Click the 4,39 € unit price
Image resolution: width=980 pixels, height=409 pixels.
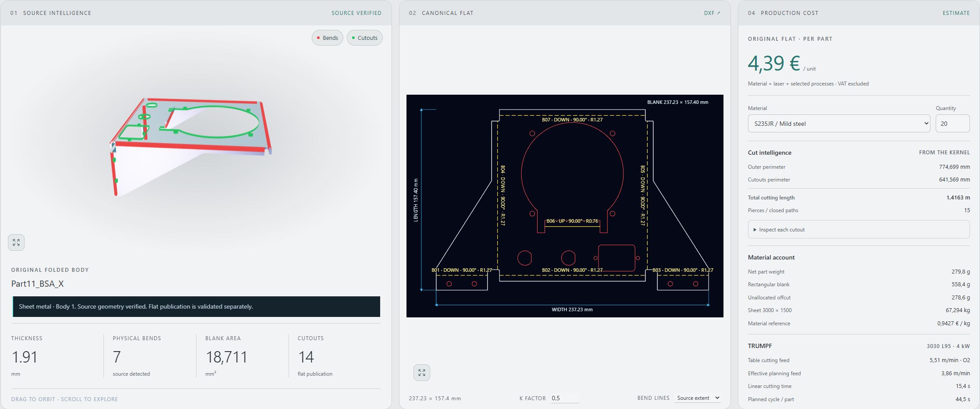click(774, 63)
